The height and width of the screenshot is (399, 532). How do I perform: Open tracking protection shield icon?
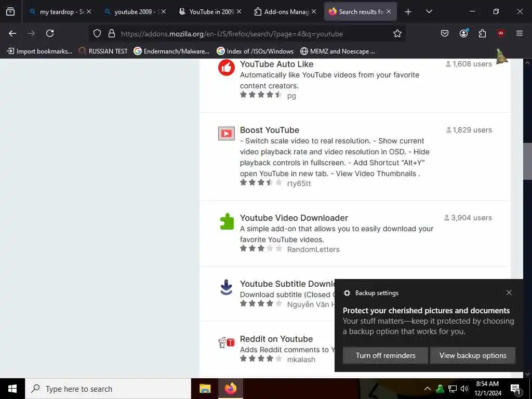pyautogui.click(x=97, y=34)
